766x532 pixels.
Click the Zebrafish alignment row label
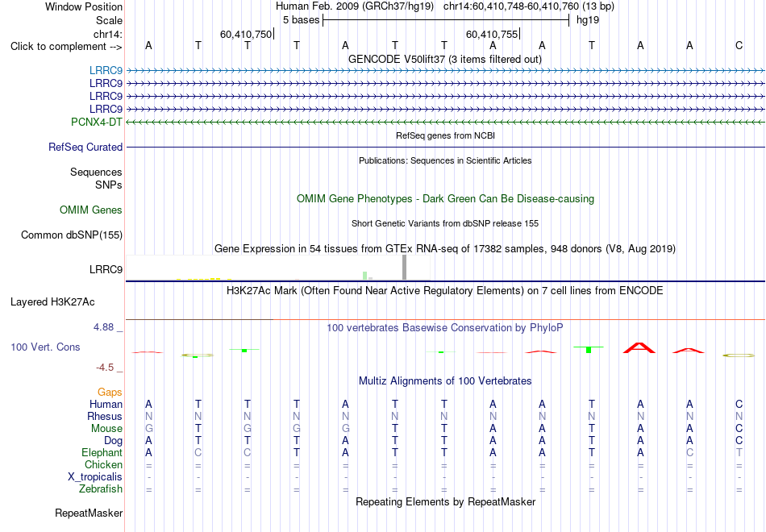(101, 489)
